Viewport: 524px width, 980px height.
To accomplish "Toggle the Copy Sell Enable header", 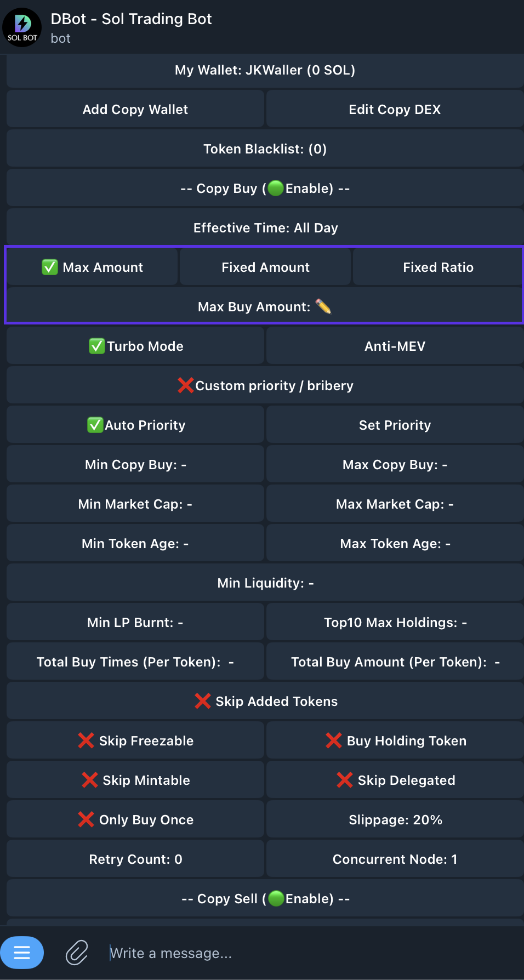I will click(x=265, y=898).
